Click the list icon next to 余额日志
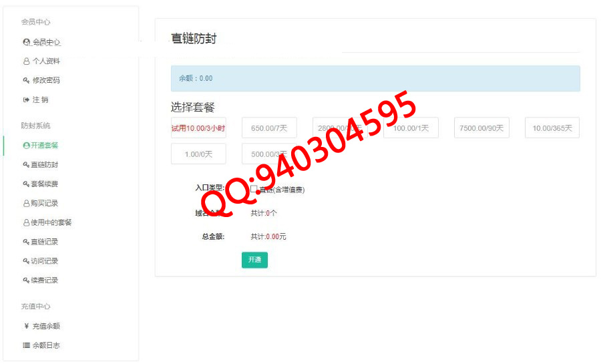The height and width of the screenshot is (364, 601). 26,345
